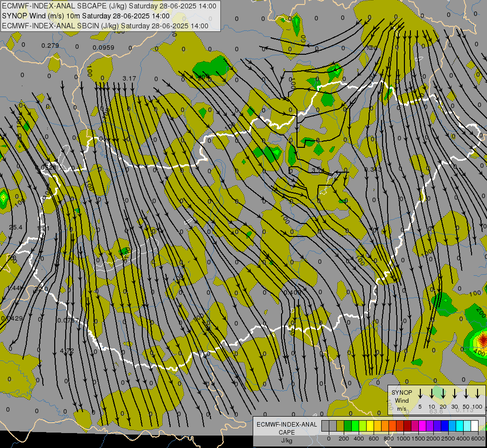Click the ECMWF-INDEX-ANAL CAPE legend label

(x=287, y=428)
